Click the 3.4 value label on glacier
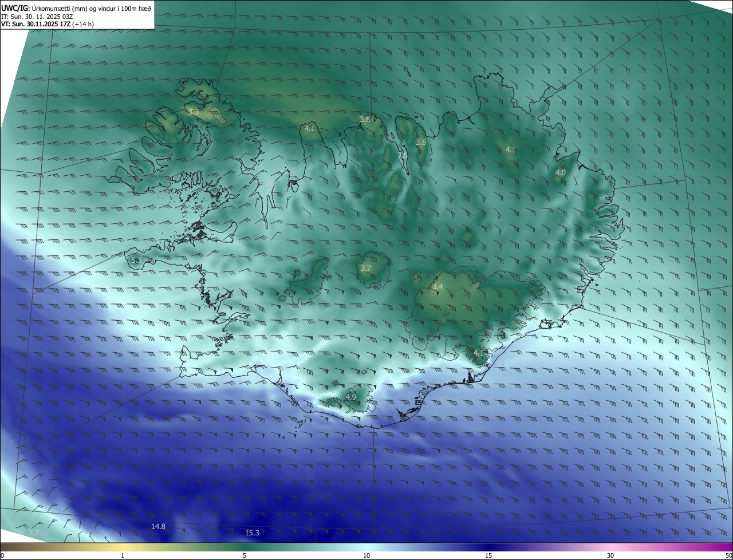 pyautogui.click(x=438, y=286)
